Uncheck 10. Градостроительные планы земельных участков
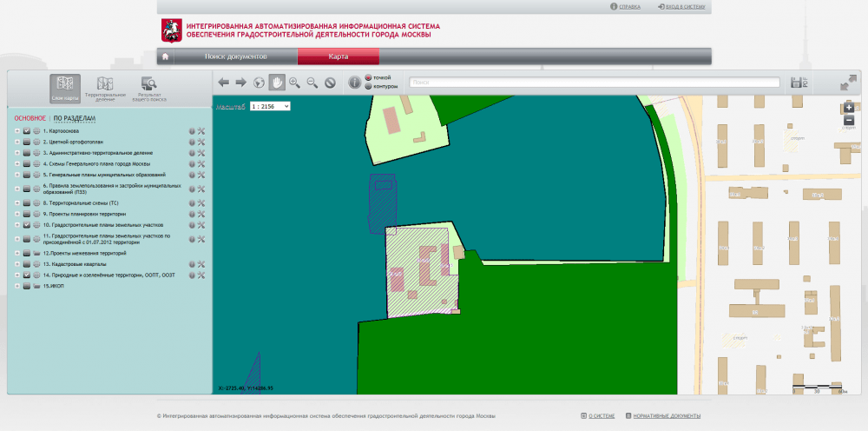Screen dimensions: 868x431 [27, 224]
